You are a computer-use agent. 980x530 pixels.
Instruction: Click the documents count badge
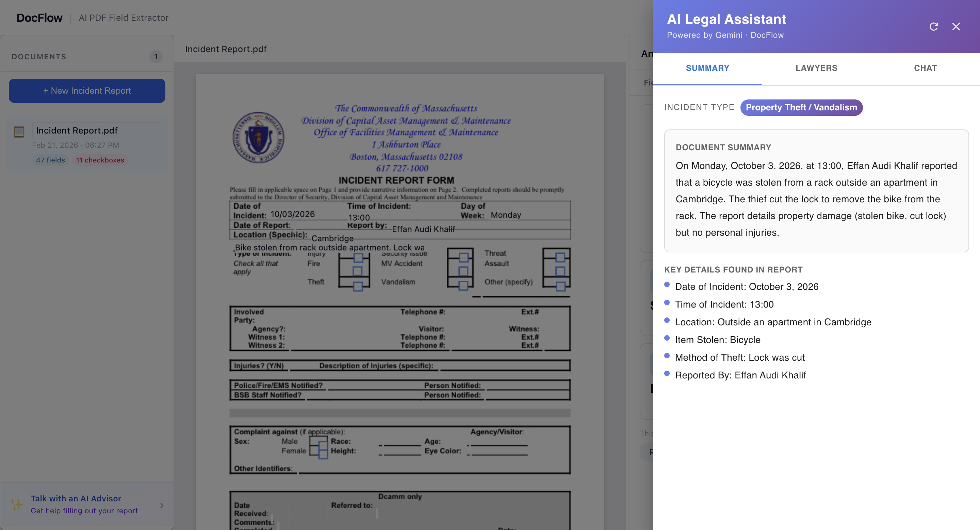(x=156, y=57)
